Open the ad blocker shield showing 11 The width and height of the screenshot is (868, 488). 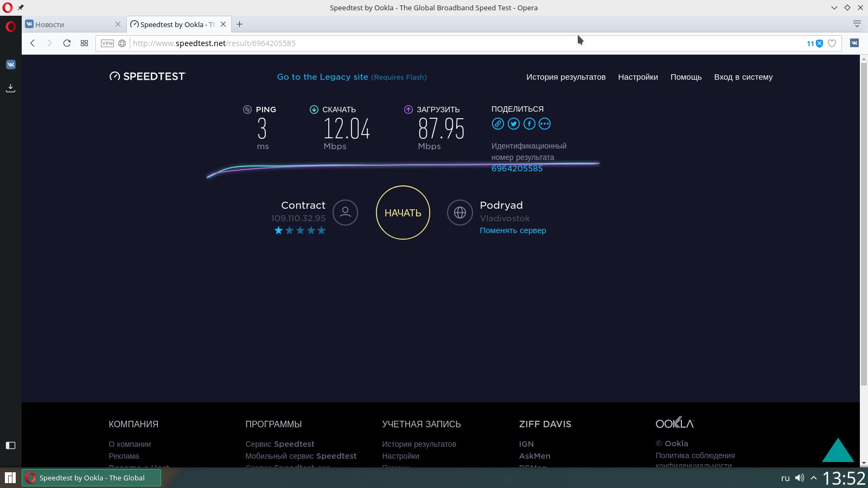pos(815,43)
